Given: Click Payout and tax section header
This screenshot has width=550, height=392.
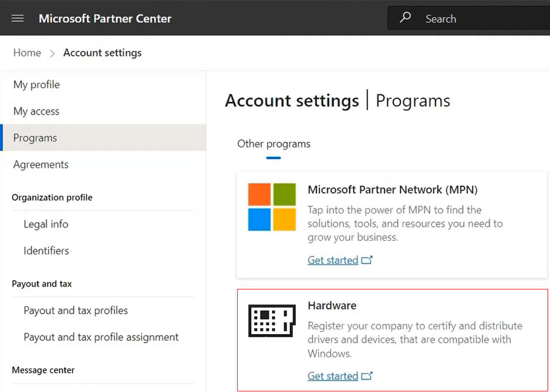Looking at the screenshot, I should click(x=42, y=284).
